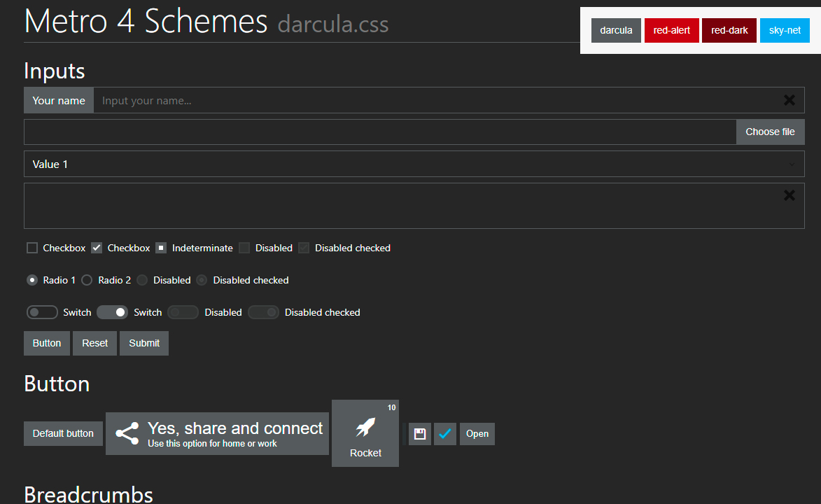The image size is (821, 504).
Task: Click the Rocket icon button
Action: click(x=365, y=433)
